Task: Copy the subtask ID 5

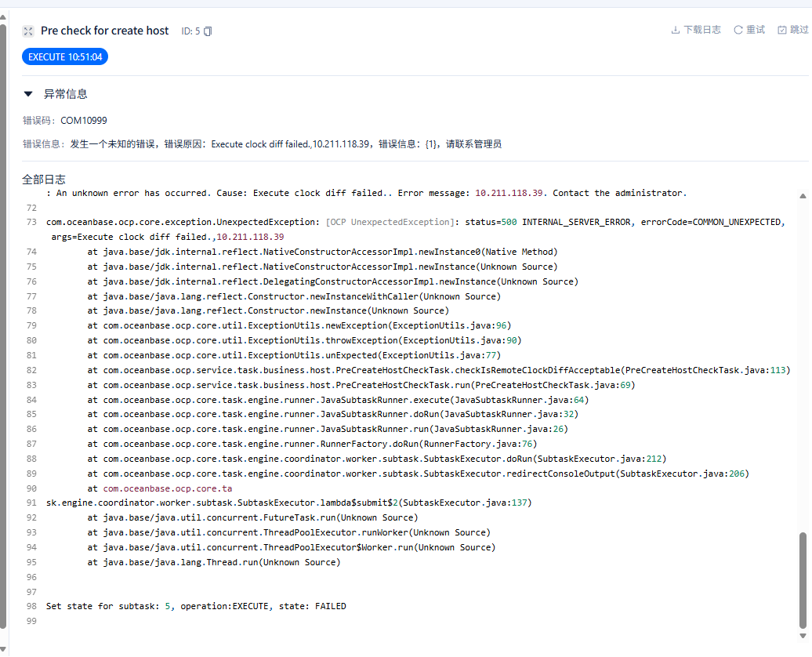Action: click(208, 31)
